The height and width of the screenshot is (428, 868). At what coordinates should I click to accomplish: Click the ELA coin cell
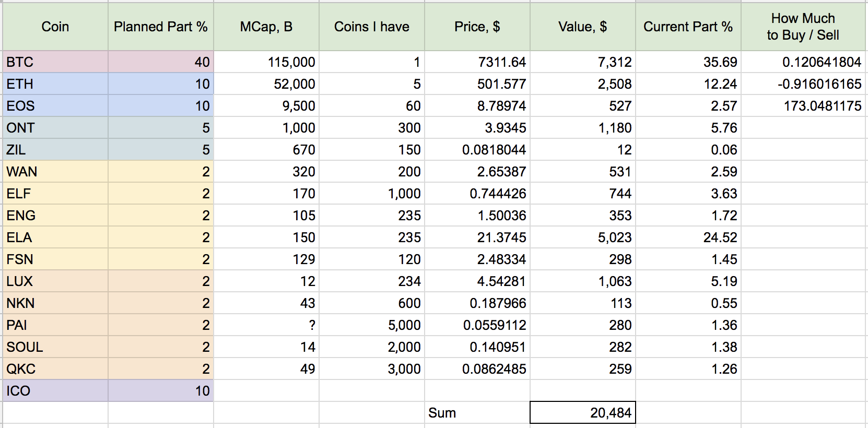[x=55, y=237]
